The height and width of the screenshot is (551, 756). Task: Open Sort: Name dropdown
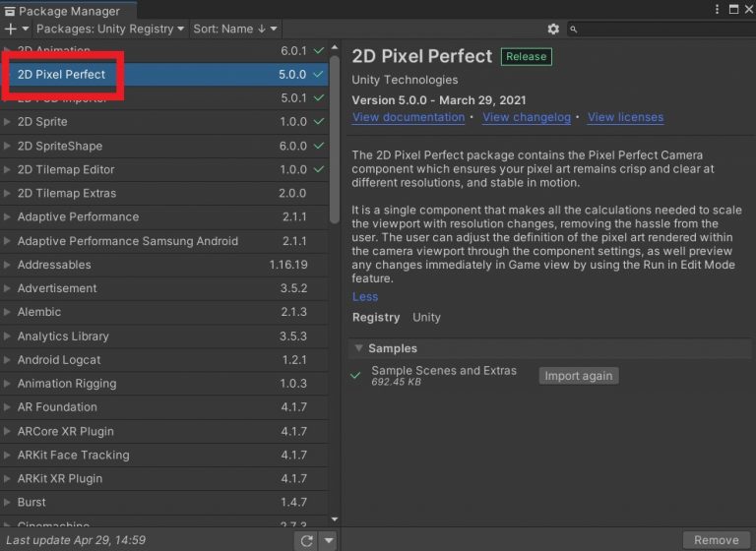point(235,29)
